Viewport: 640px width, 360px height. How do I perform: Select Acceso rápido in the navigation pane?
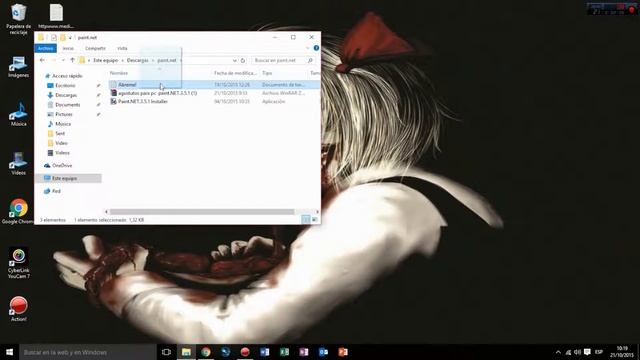[x=67, y=76]
